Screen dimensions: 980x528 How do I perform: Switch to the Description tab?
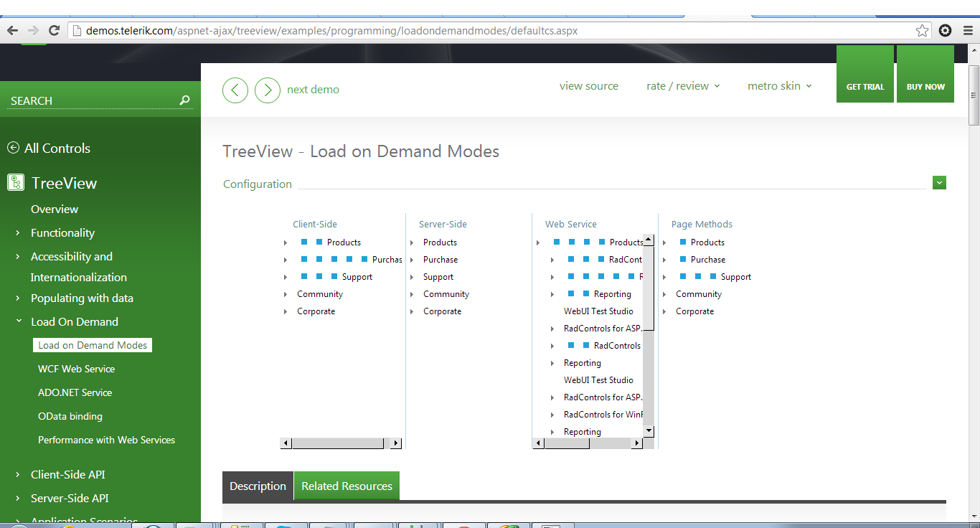258,486
